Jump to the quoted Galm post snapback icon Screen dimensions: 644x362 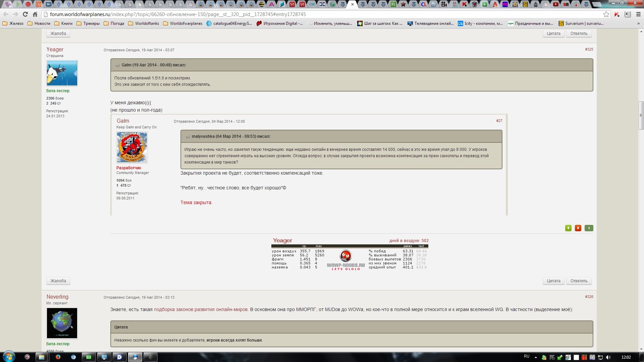coord(118,65)
